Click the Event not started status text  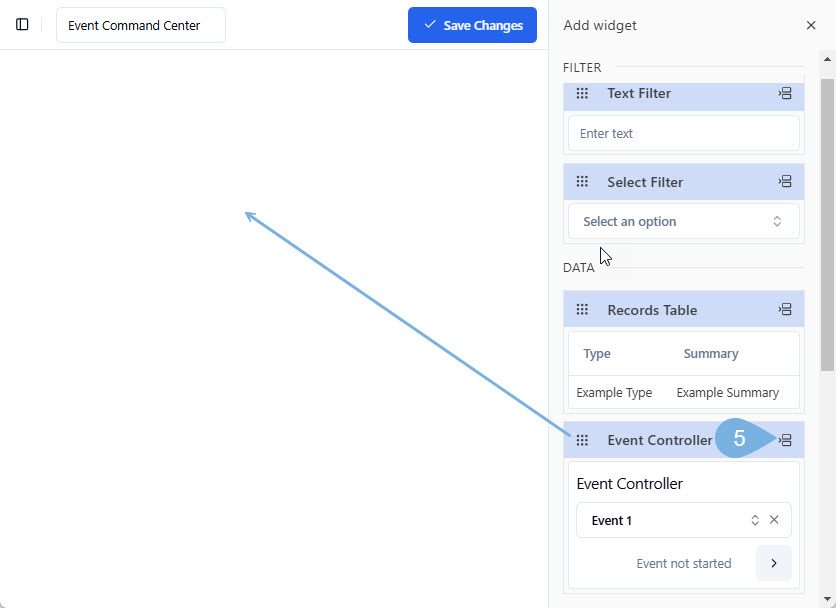click(x=684, y=564)
